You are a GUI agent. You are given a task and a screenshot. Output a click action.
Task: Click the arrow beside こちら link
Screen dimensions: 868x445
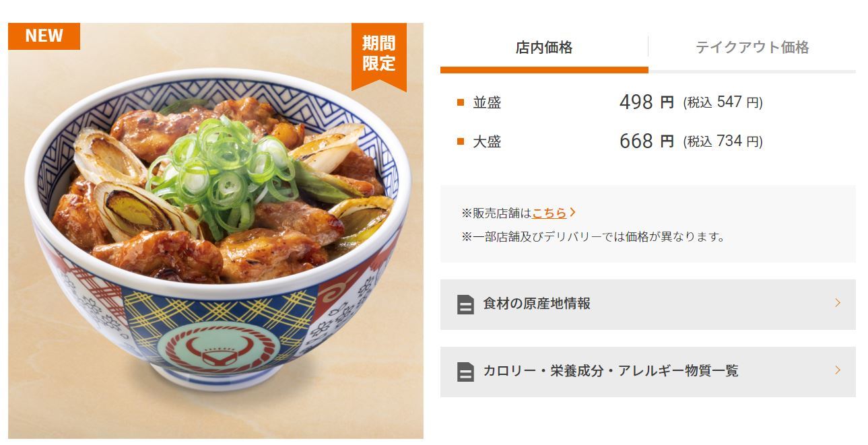coord(572,212)
